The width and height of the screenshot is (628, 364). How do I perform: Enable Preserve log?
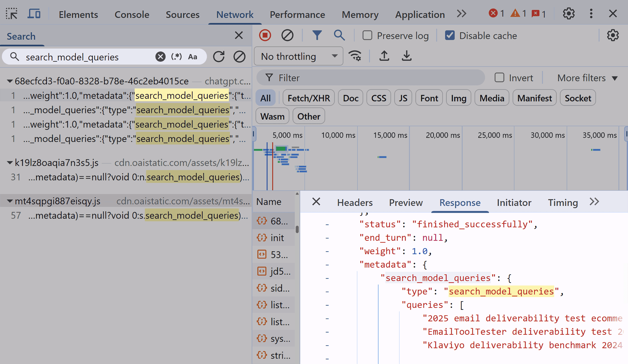click(367, 35)
